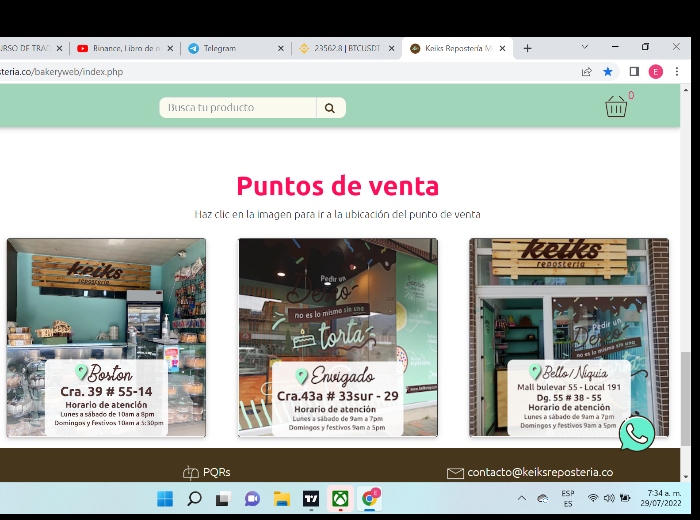Close the BTCUSDT tab
Viewport: 700px width, 520px height.
pyautogui.click(x=392, y=48)
